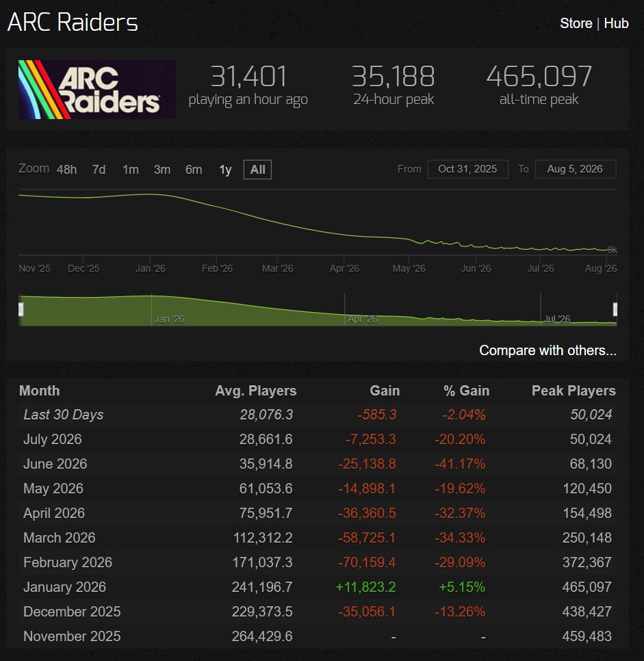Image resolution: width=644 pixels, height=661 pixels.
Task: Click the % Gain column header
Action: tap(466, 391)
